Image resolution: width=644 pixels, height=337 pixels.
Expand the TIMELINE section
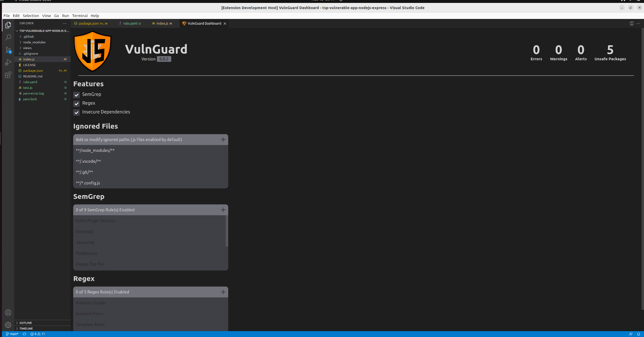pyautogui.click(x=26, y=329)
